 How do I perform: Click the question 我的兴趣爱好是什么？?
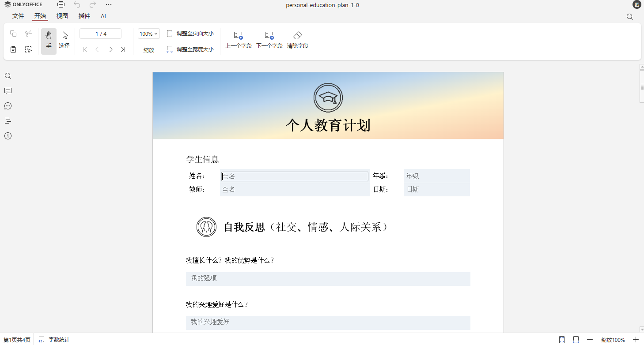pyautogui.click(x=217, y=304)
